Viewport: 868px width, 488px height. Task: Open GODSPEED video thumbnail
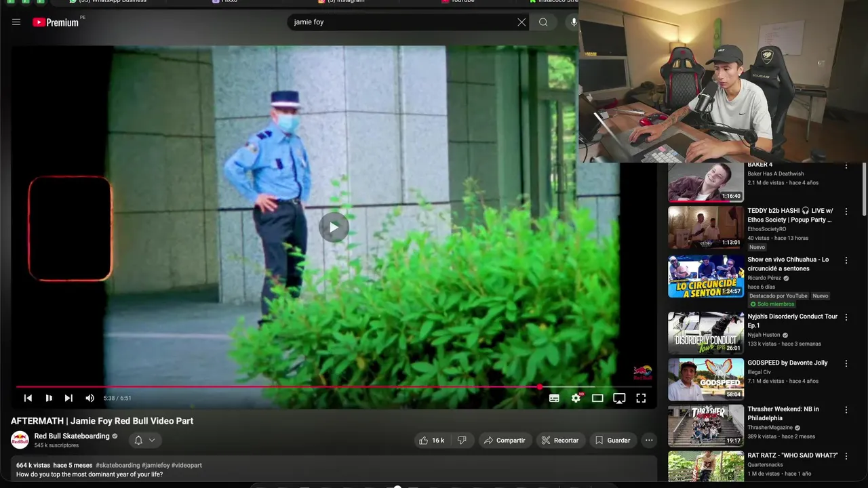(x=706, y=380)
